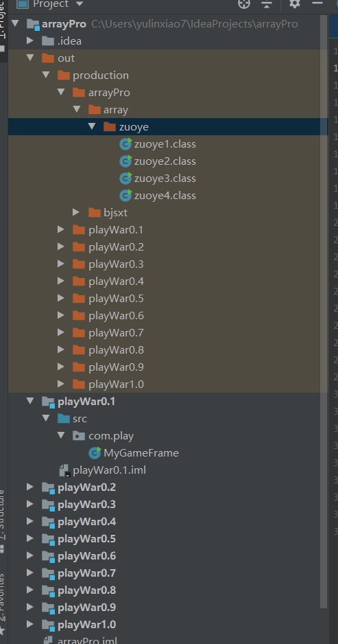
Task: Collapse the zuoye folder
Action: 91,126
